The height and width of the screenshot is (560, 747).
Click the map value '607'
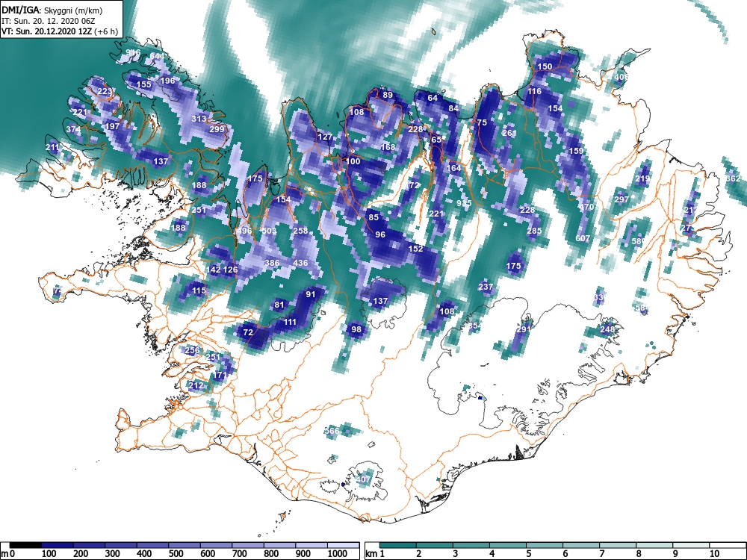pyautogui.click(x=583, y=238)
